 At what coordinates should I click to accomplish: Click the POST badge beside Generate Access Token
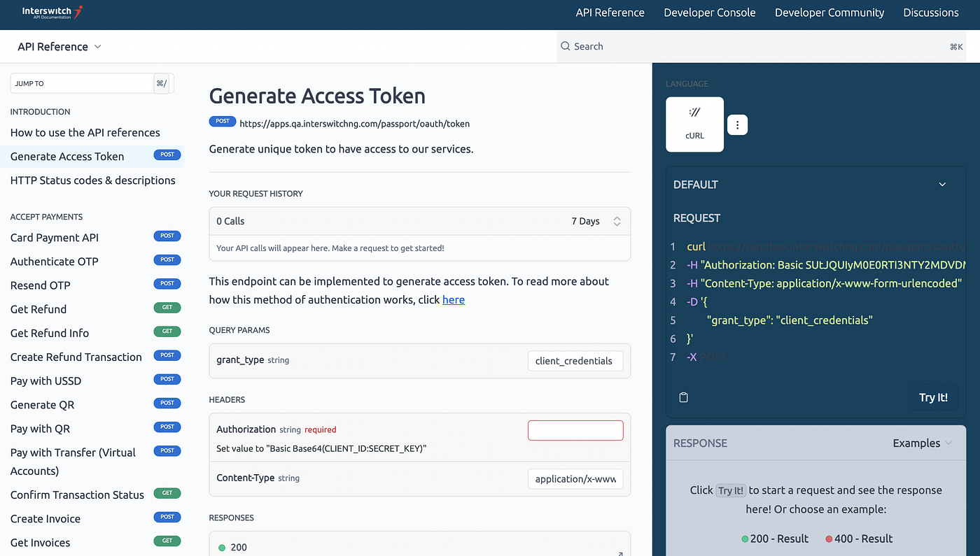click(167, 155)
